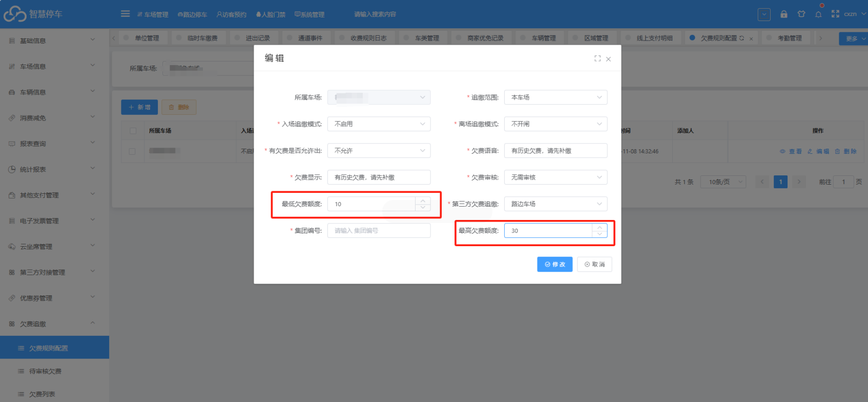This screenshot has width=868, height=402.
Task: Toggle fullscreen icon in top header
Action: 835,14
